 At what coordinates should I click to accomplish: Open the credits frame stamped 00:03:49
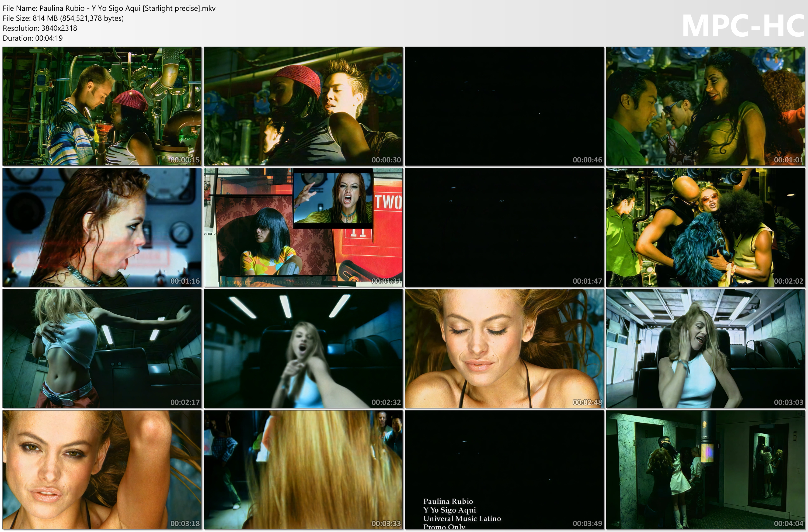click(x=504, y=470)
